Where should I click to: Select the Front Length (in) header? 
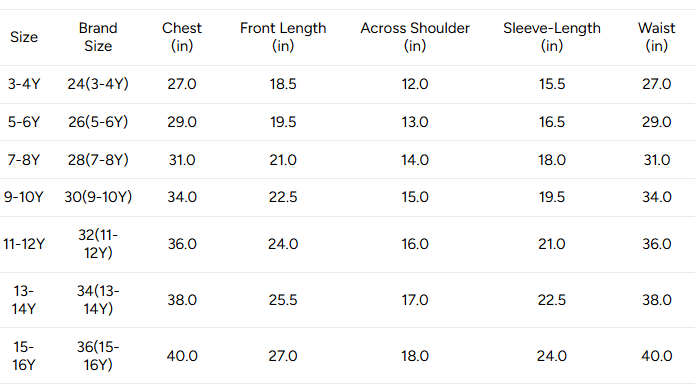[x=283, y=37]
